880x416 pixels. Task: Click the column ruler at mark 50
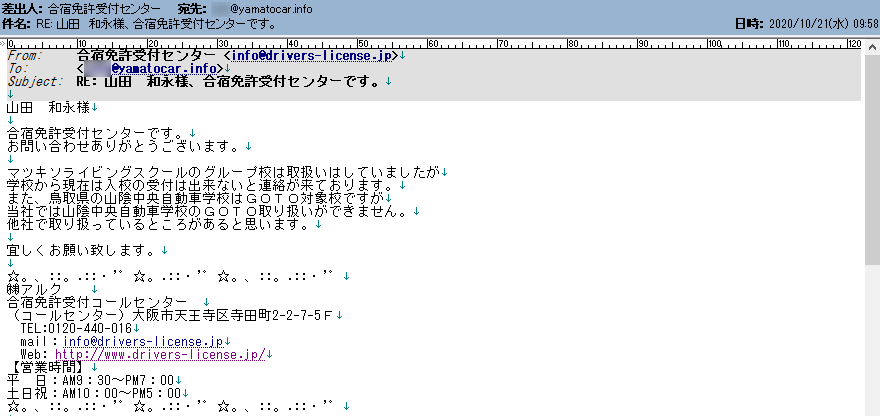tap(361, 44)
